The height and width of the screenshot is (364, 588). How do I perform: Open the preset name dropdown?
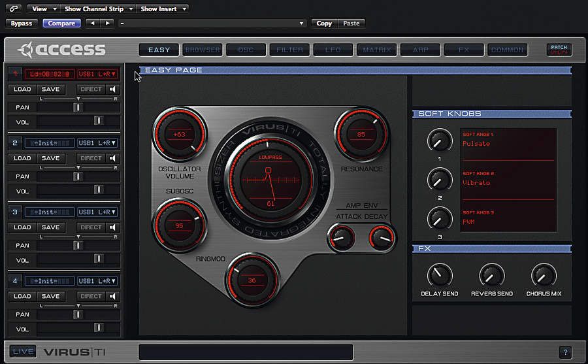click(x=212, y=24)
